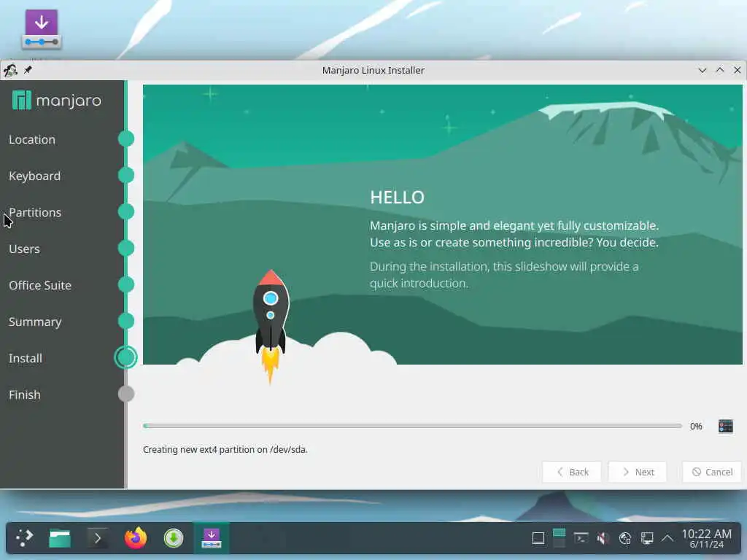Open the green download updater icon in taskbar

coord(174,539)
